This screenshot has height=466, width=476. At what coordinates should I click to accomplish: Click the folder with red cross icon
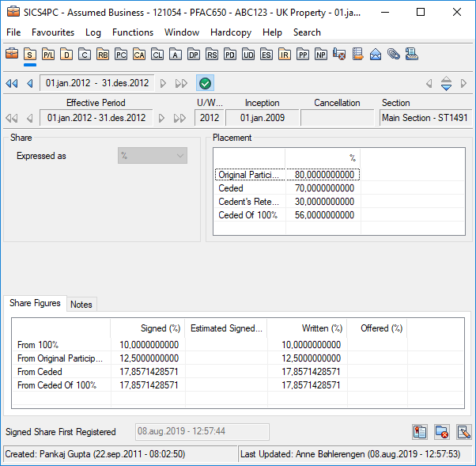point(442,432)
